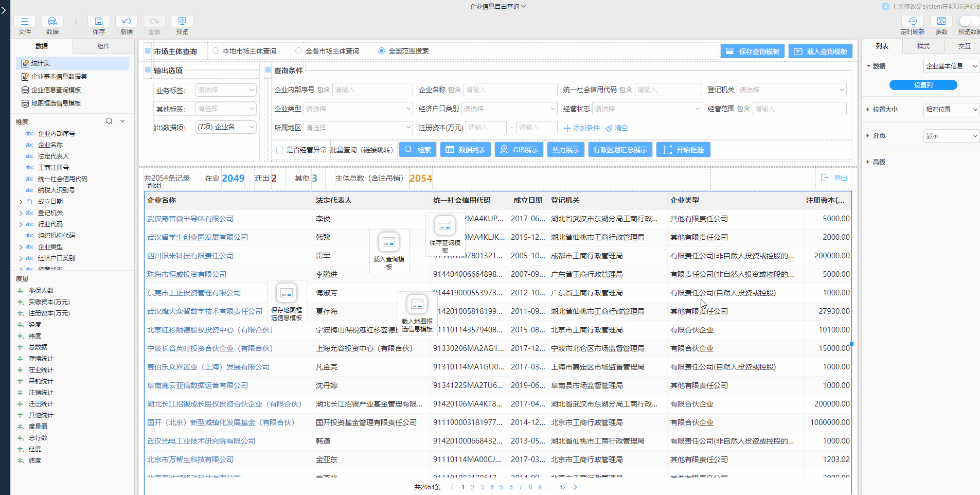Click the dimension search magnifier icon

pyautogui.click(x=109, y=121)
